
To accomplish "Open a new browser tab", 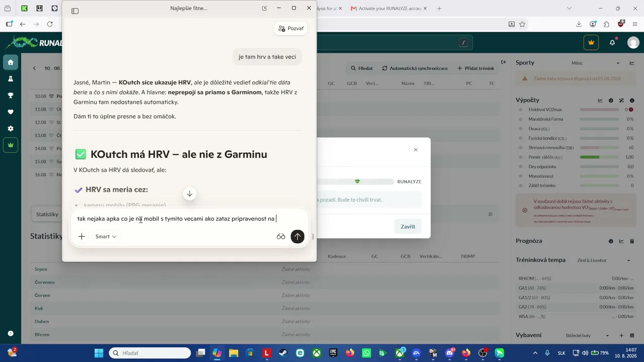I will pos(439,9).
